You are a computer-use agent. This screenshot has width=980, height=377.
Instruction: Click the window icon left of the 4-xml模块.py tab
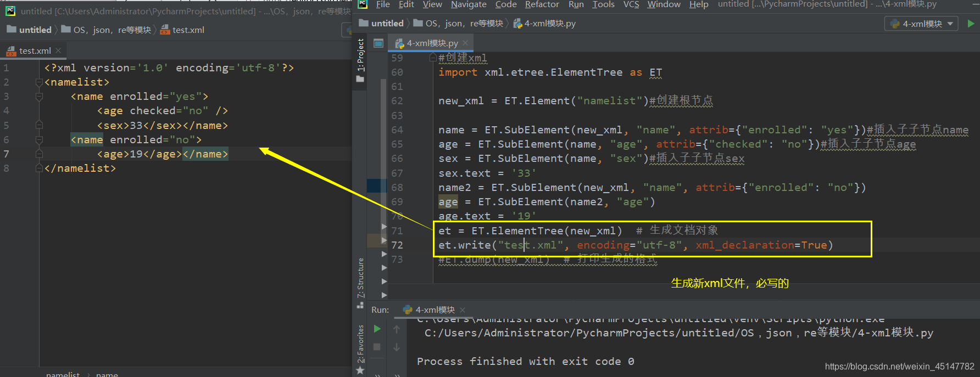[x=378, y=43]
